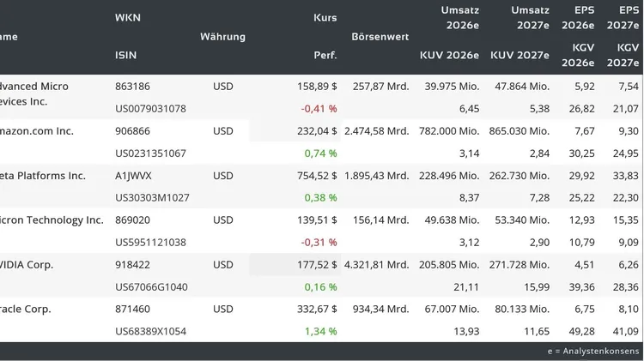Sort table by WKN column header
This screenshot has width=644, height=361.
[x=127, y=18]
